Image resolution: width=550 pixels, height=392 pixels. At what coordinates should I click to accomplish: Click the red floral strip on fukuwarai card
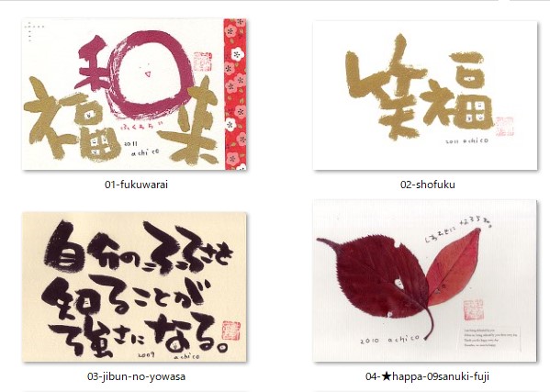tap(235, 95)
